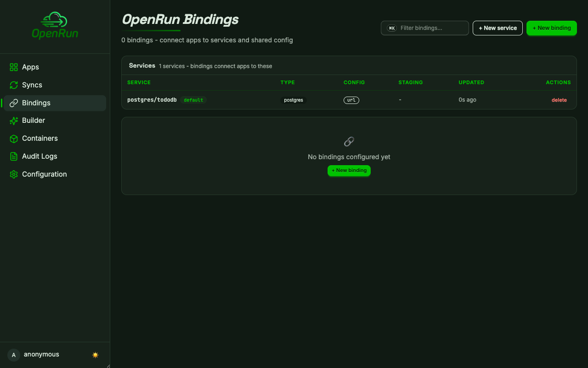The height and width of the screenshot is (368, 588).
Task: Click the CONFIG column header
Action: (x=354, y=83)
